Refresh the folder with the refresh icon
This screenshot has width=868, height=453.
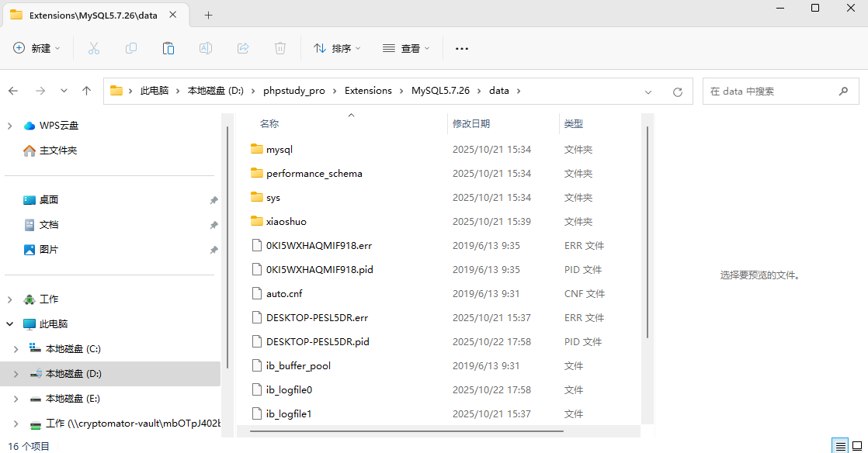pos(676,91)
